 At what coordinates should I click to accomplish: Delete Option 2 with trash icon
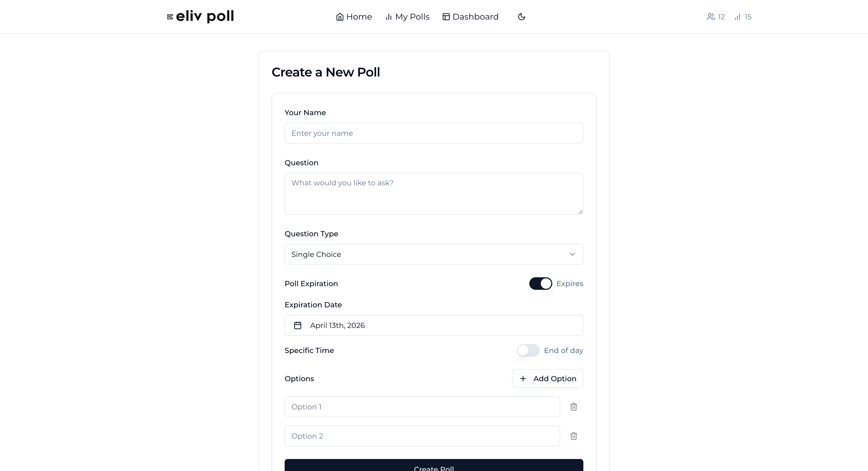tap(573, 436)
